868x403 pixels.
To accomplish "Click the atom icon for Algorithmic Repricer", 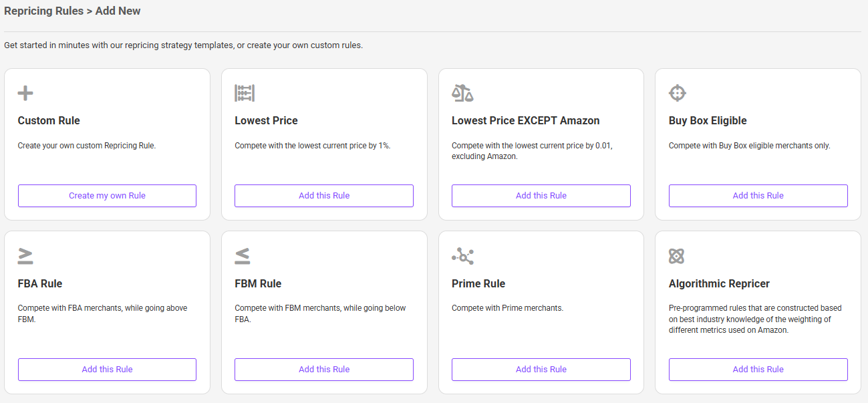I will click(676, 256).
